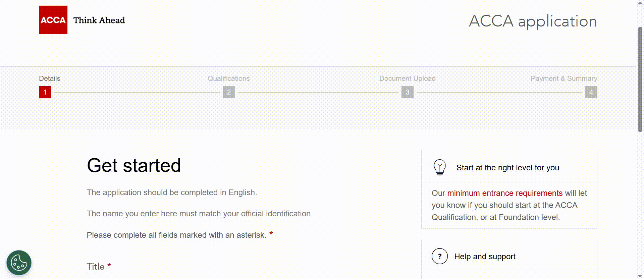
Task: Click the ACCA application page title
Action: point(533,21)
